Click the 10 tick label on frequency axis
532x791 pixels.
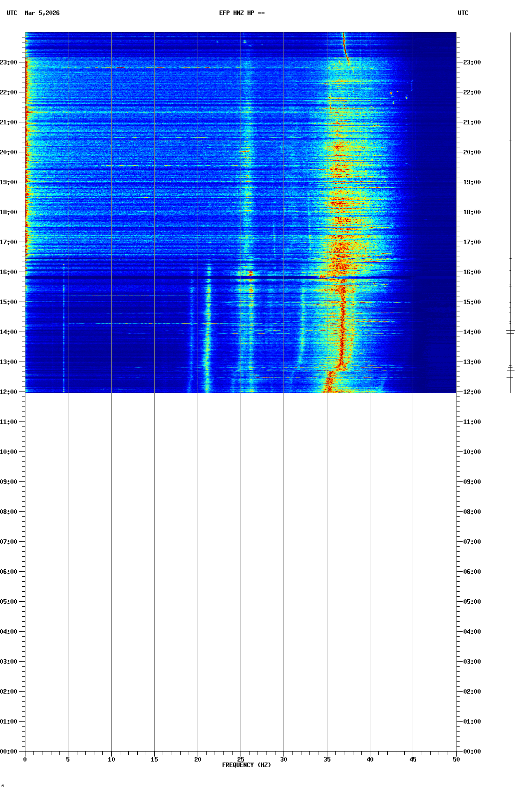click(111, 760)
